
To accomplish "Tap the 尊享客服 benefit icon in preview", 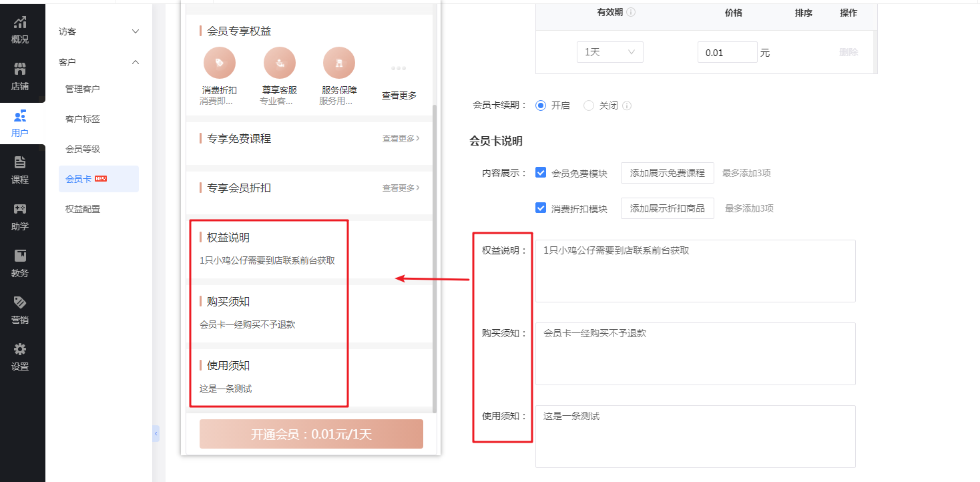I will [x=280, y=63].
